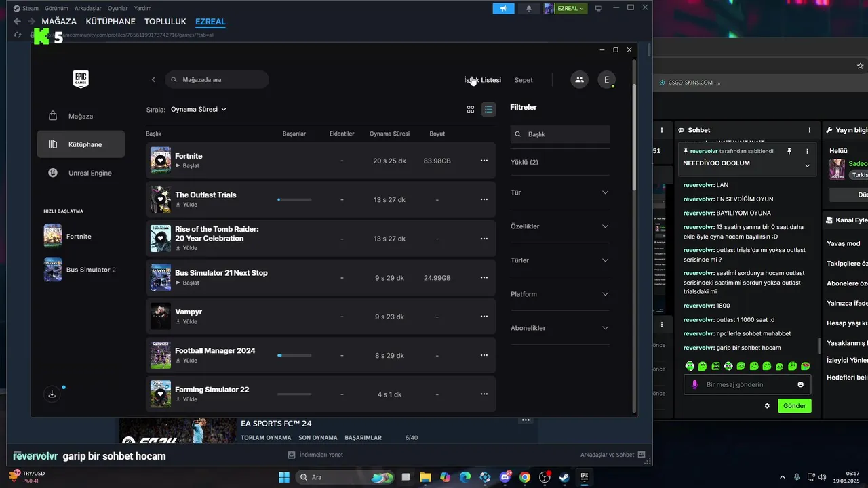Focus the Mağazada ara search box
868x488 pixels.
pyautogui.click(x=217, y=79)
